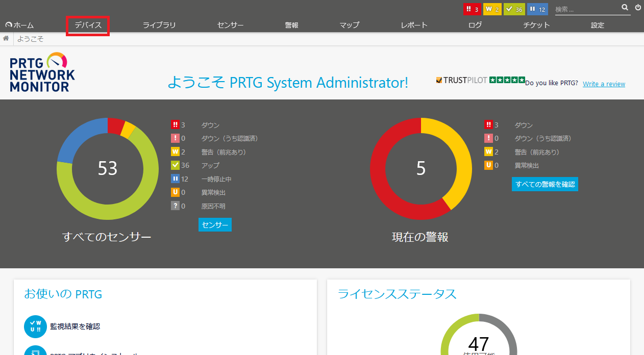
Task: Follow the Write a review link
Action: coord(604,84)
